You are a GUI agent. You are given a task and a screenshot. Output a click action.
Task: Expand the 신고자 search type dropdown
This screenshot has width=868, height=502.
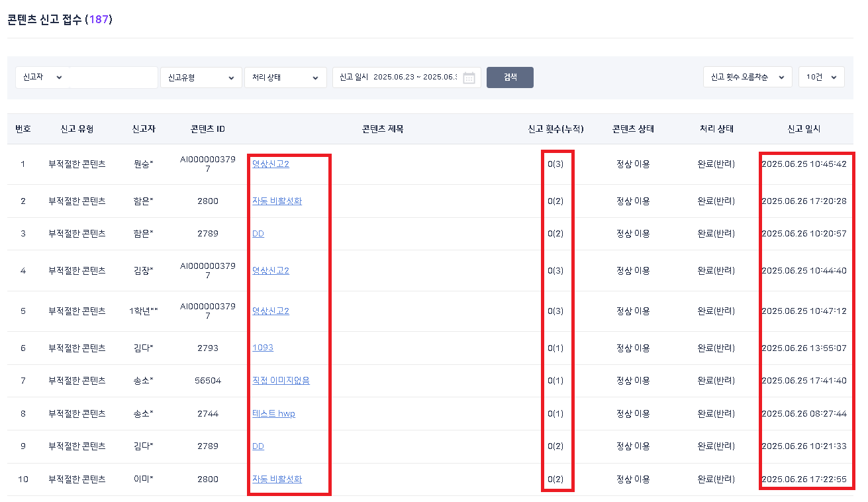(x=42, y=77)
